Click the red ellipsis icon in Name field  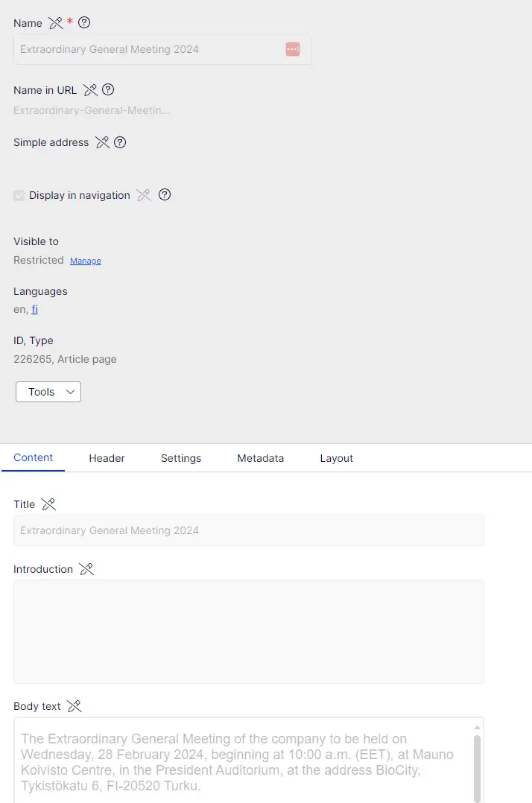(292, 49)
